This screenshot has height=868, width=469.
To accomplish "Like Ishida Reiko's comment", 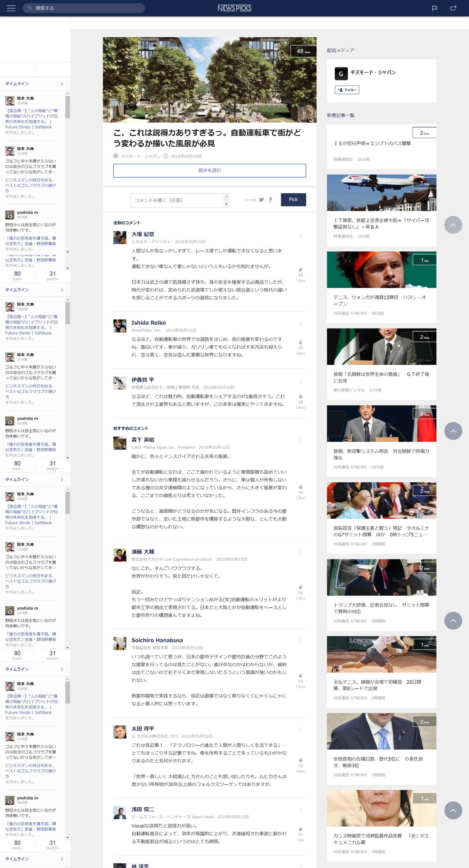I will 300,343.
